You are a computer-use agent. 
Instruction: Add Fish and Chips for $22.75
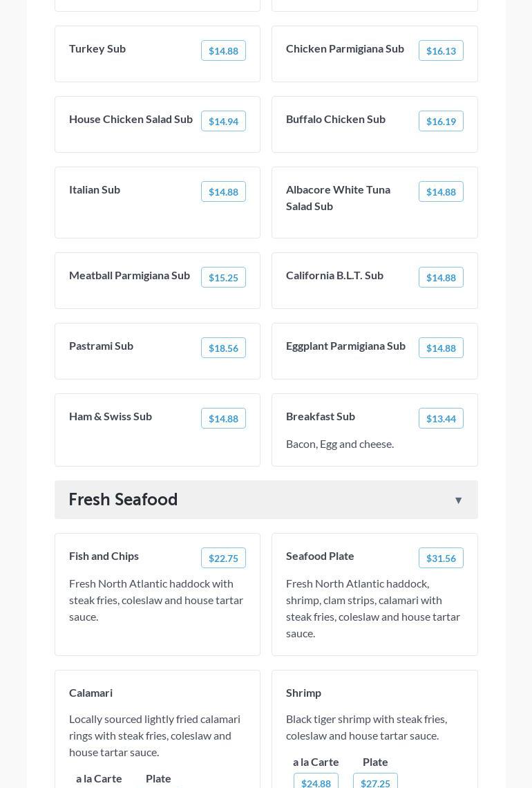tap(223, 558)
